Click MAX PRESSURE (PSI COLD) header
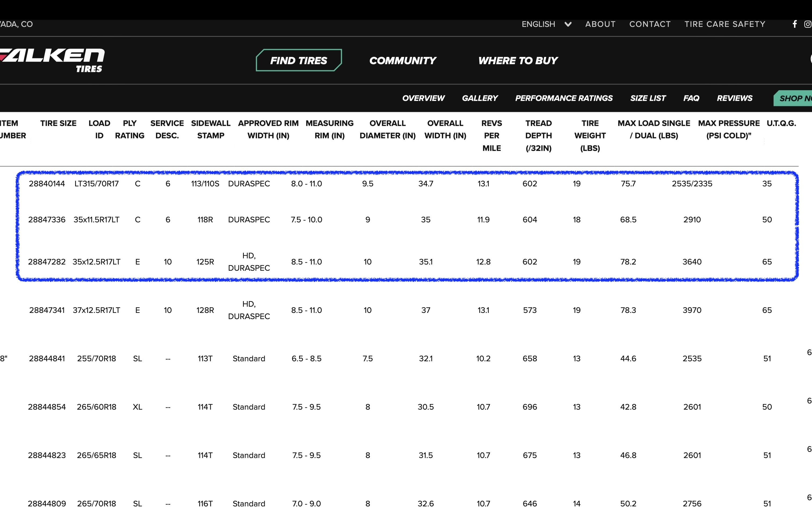This screenshot has width=812, height=527. 729,129
